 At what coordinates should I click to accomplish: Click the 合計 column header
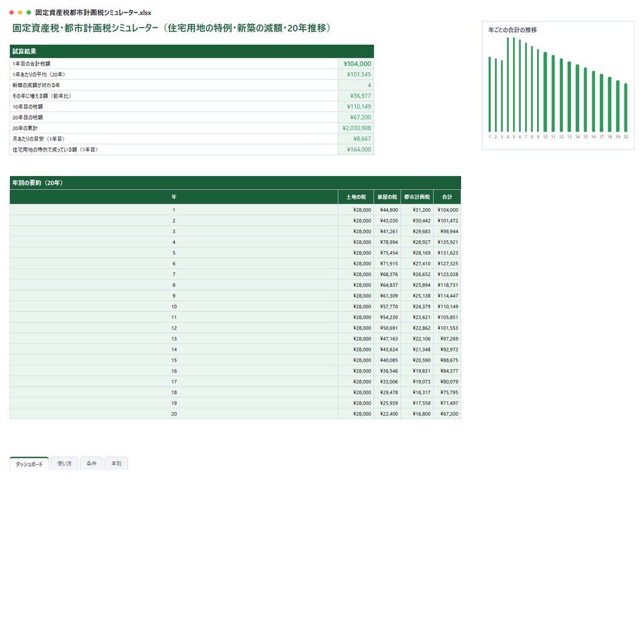tap(447, 197)
